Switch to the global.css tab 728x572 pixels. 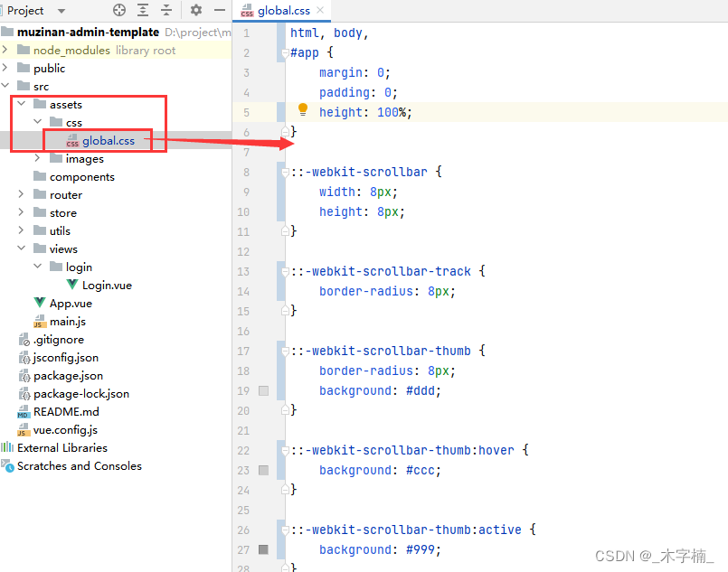[x=283, y=10]
